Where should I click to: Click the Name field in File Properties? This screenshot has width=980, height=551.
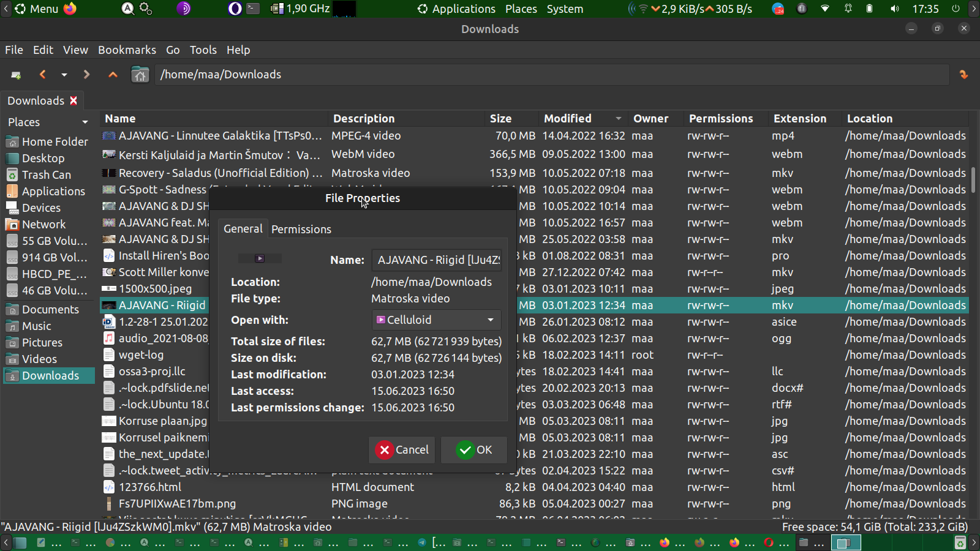437,260
